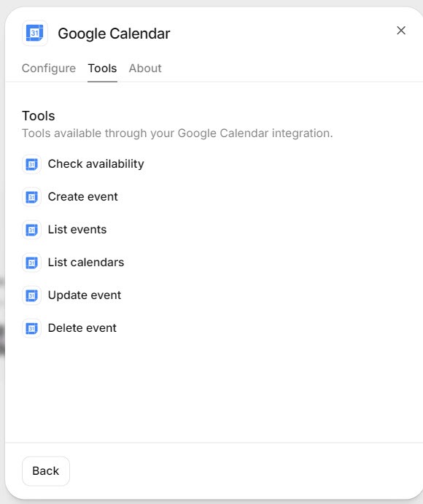Open the About tab
Viewport: 423px width, 504px height.
tap(145, 68)
